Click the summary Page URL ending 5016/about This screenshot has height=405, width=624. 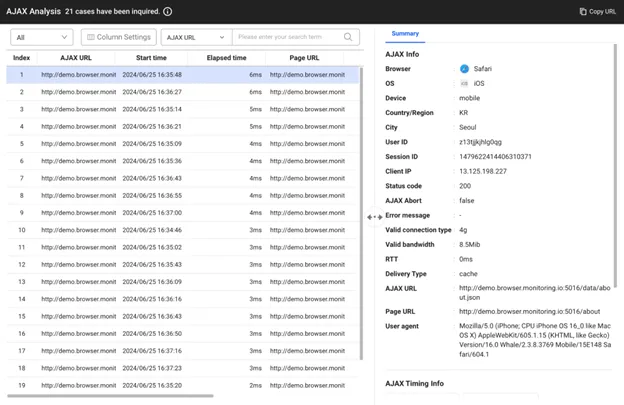click(x=530, y=312)
